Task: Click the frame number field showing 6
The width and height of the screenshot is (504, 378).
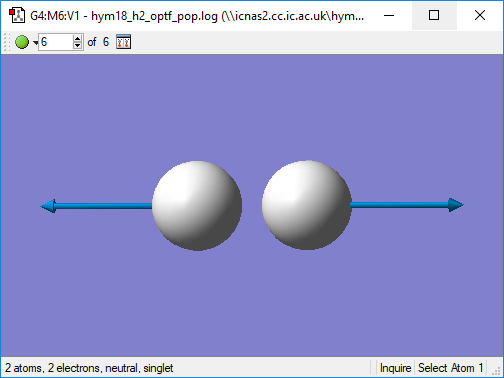Action: [x=56, y=42]
